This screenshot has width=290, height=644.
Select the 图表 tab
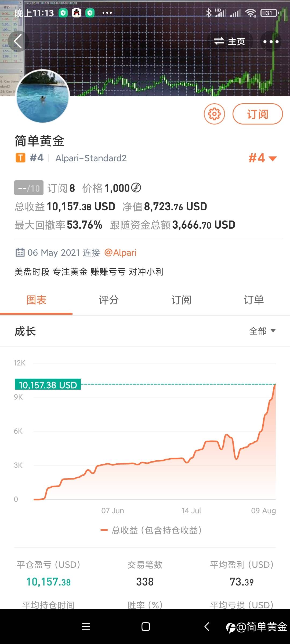click(36, 300)
